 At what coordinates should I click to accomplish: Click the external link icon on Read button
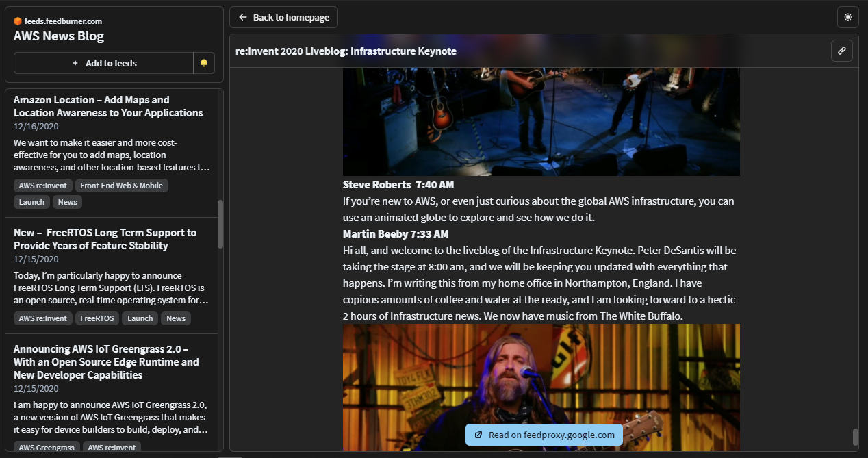478,435
